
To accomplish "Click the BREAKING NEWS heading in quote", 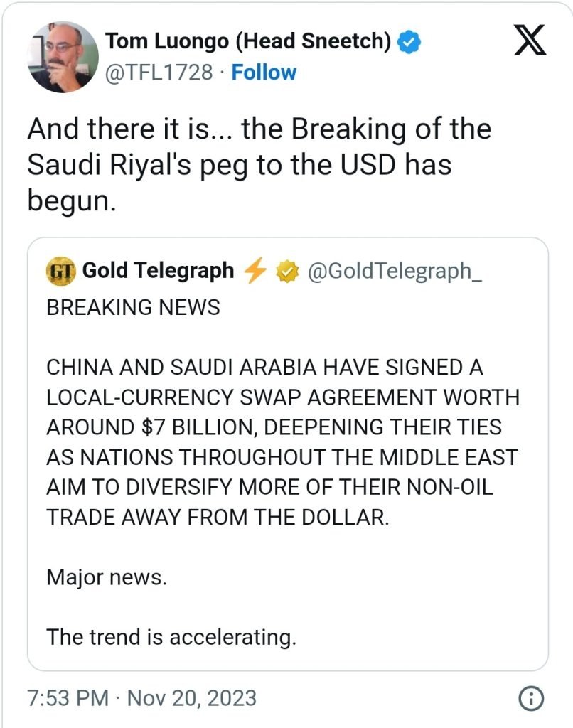I will (x=133, y=307).
